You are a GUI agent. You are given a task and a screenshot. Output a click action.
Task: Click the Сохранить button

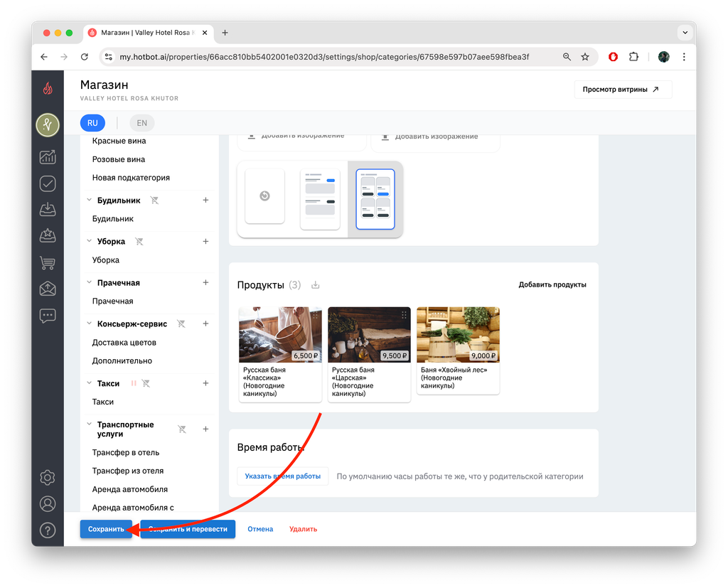point(107,529)
